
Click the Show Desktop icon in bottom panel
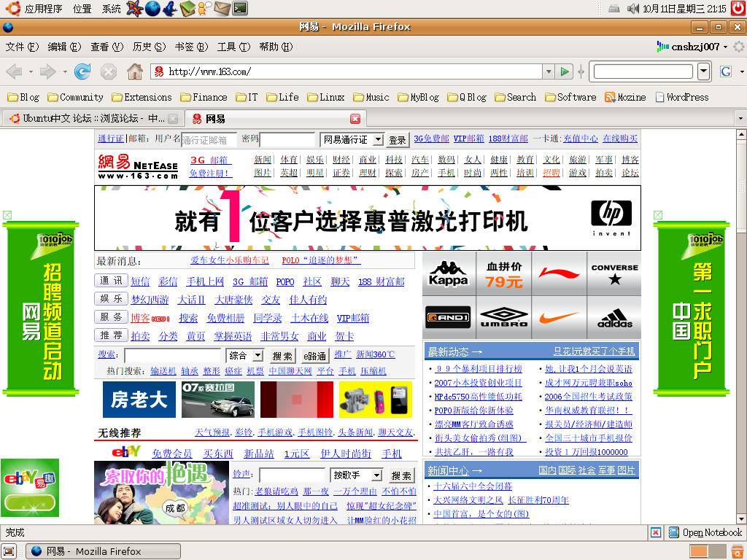[9, 551]
